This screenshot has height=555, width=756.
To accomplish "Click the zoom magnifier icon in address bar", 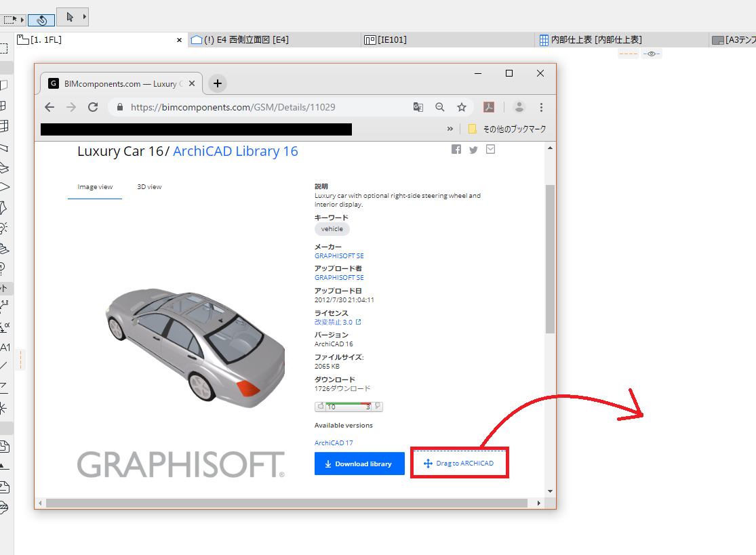I will (x=440, y=107).
